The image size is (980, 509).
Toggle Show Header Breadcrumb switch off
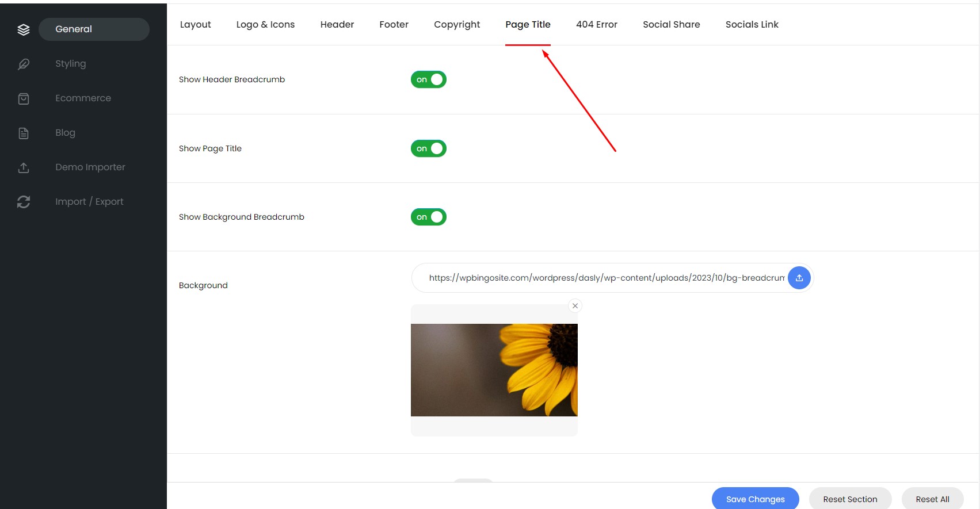point(429,79)
